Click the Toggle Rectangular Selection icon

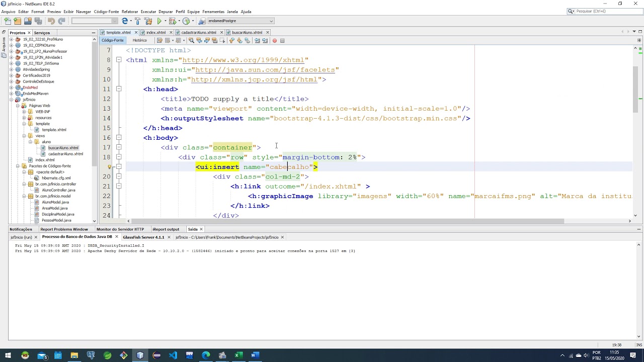222,40
